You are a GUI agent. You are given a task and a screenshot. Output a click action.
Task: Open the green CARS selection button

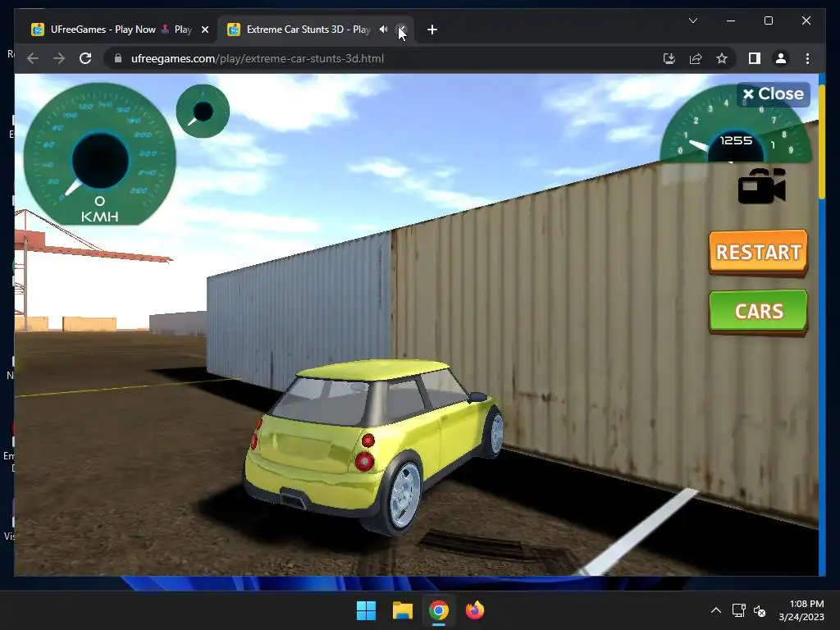(758, 311)
